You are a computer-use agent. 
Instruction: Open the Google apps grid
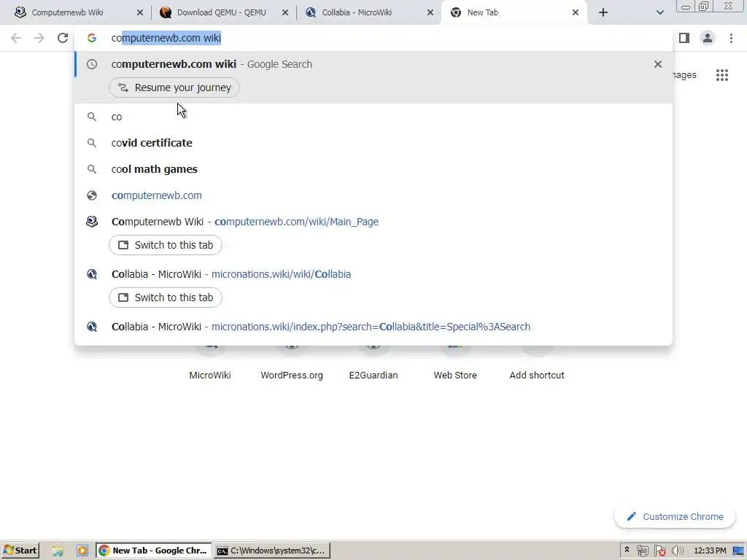721,75
